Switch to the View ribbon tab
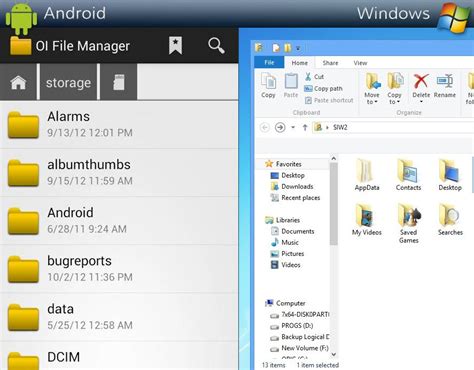The width and height of the screenshot is (474, 370). coord(360,63)
